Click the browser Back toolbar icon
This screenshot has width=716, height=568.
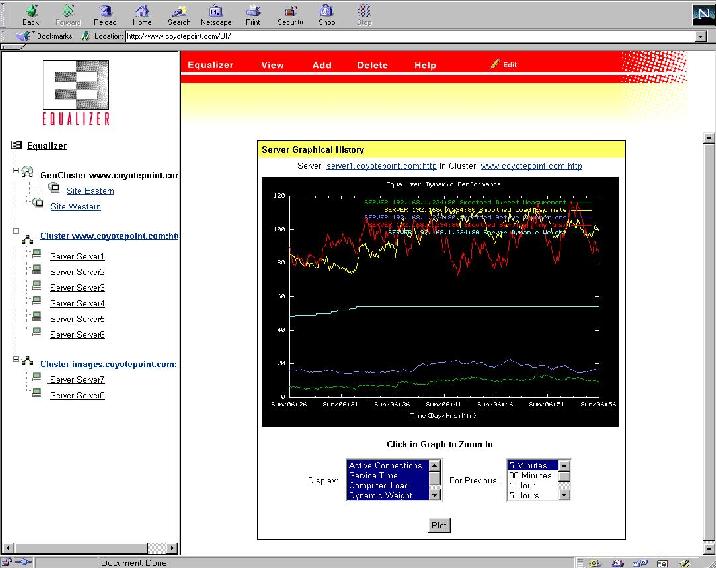30,13
